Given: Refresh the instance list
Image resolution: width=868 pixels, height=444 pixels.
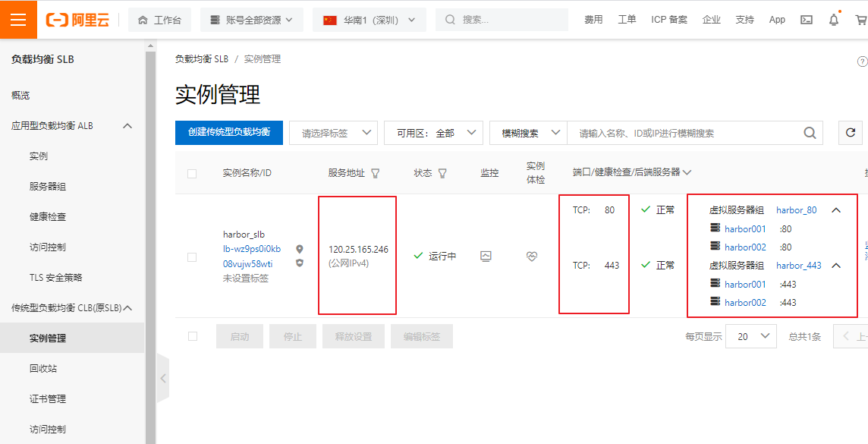Looking at the screenshot, I should pyautogui.click(x=851, y=133).
